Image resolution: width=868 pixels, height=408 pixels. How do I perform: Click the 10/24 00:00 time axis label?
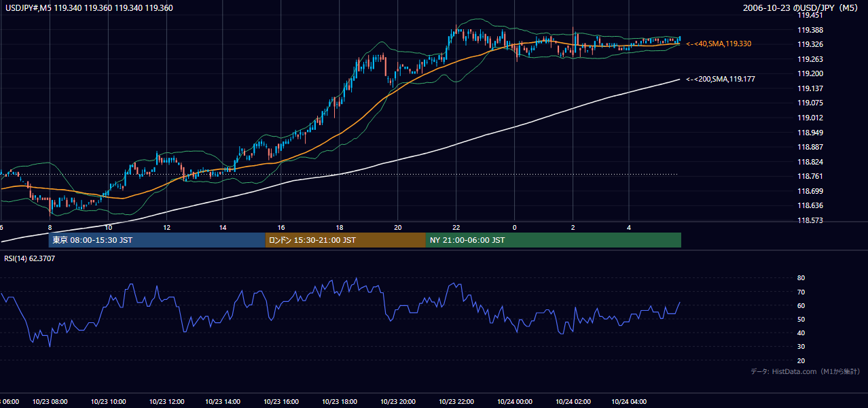click(514, 402)
